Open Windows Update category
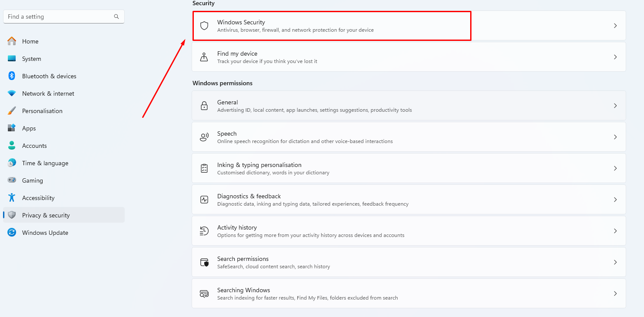 click(x=64, y=233)
